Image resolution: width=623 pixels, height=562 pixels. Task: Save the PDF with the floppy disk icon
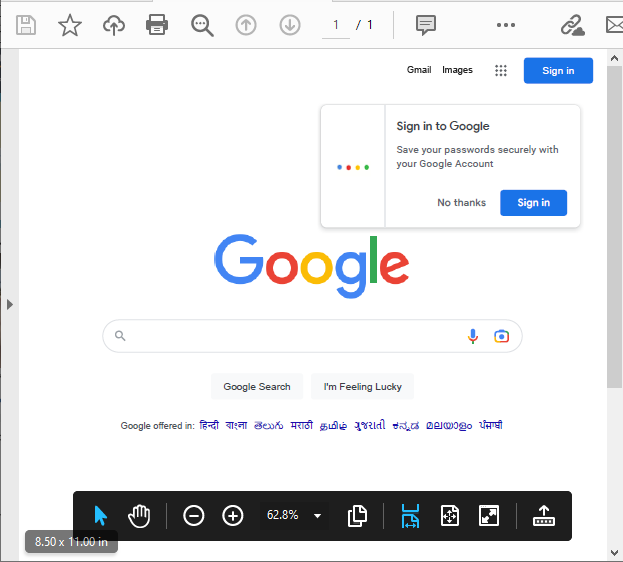point(26,25)
